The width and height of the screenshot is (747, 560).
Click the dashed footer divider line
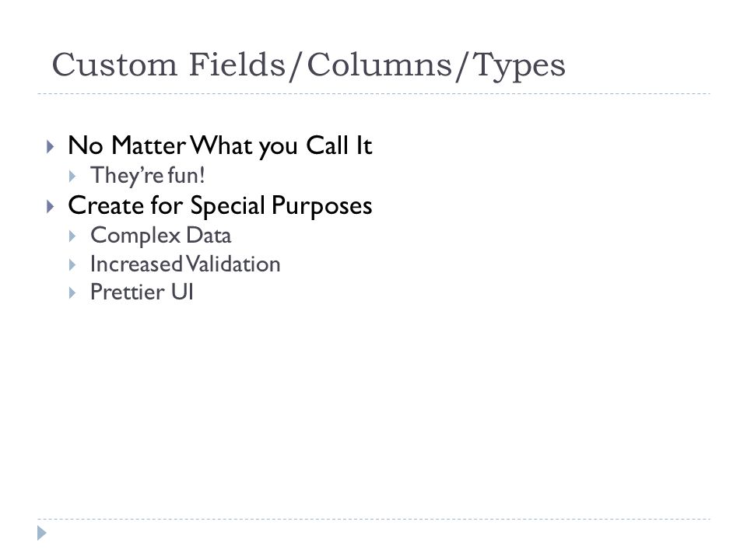[373, 519]
